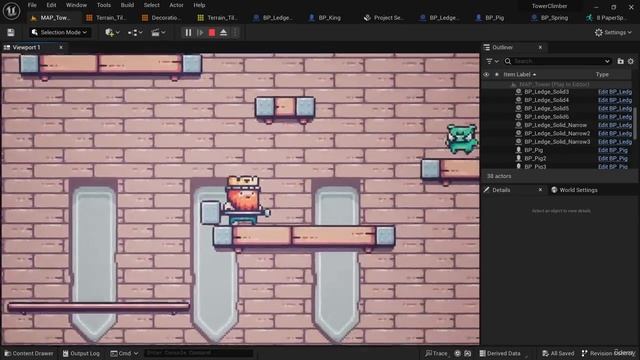Select BP_Pig2 in the Outliner
The image size is (640, 360).
(535, 158)
